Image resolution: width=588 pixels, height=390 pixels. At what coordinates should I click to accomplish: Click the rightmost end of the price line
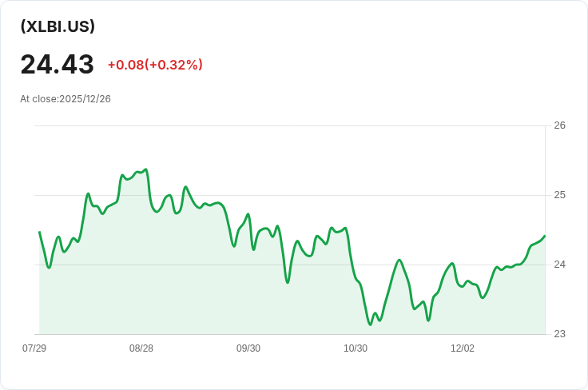pos(544,236)
